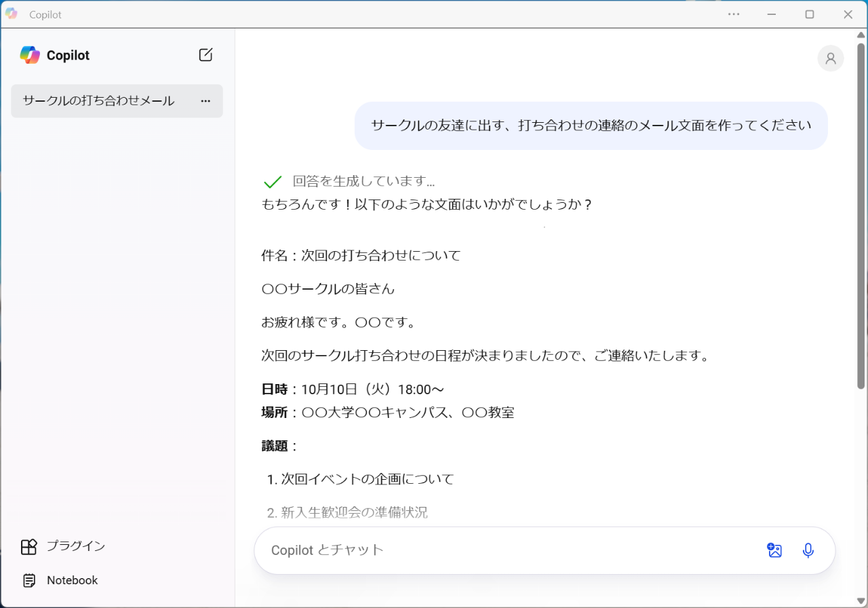Click the add image icon in chat box
The image size is (868, 608).
click(x=774, y=550)
